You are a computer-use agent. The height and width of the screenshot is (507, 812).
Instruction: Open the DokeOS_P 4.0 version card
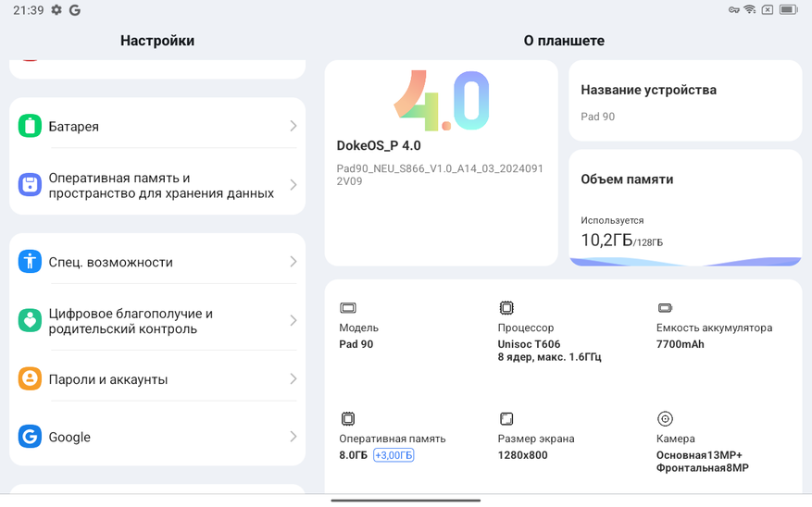441,163
